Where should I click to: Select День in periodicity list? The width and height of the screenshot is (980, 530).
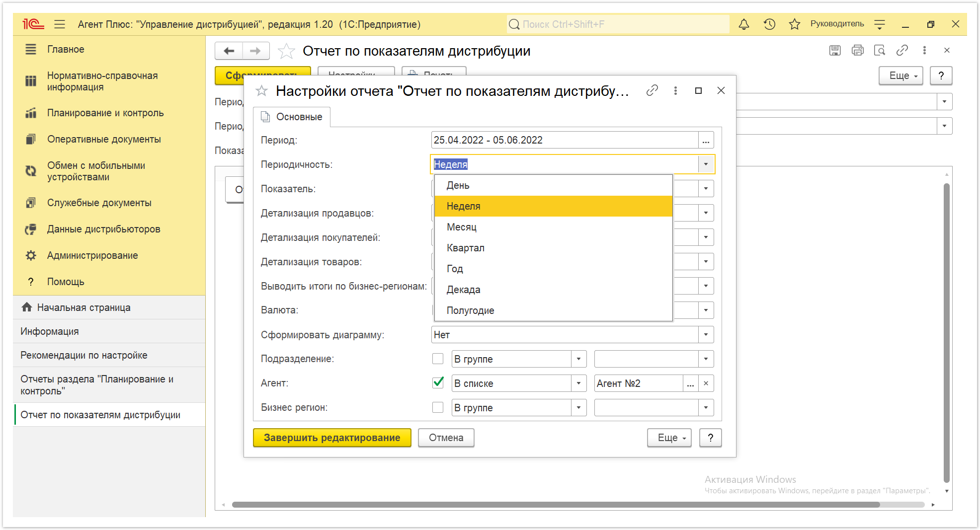553,185
